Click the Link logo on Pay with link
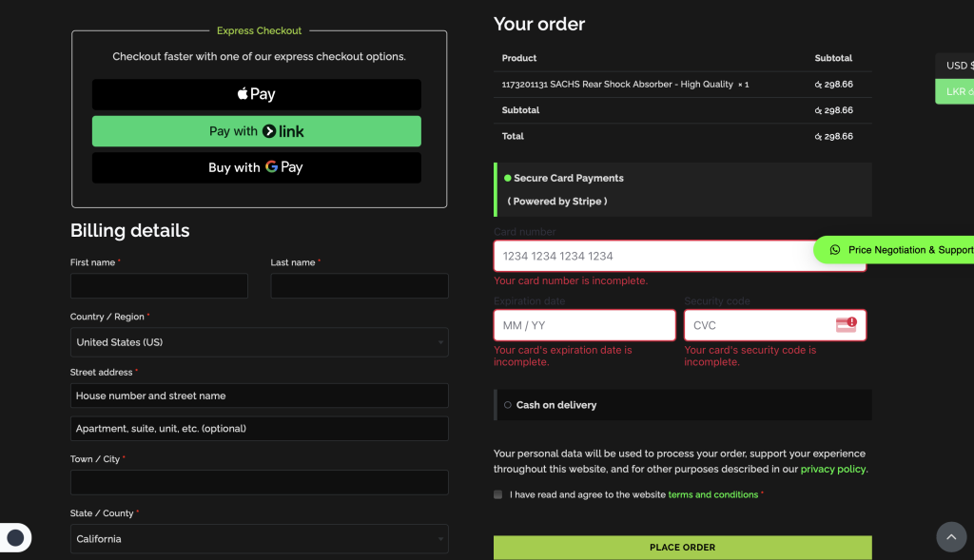The image size is (974, 560). (268, 130)
